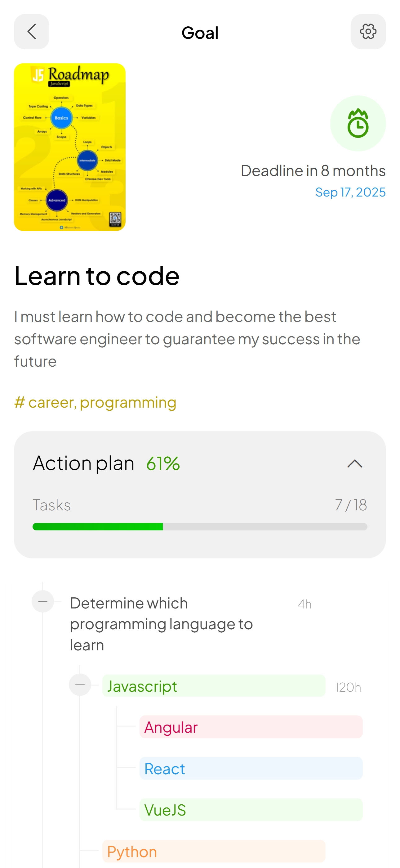Image resolution: width=400 pixels, height=868 pixels.
Task: Tap the back arrow button
Action: tap(32, 32)
